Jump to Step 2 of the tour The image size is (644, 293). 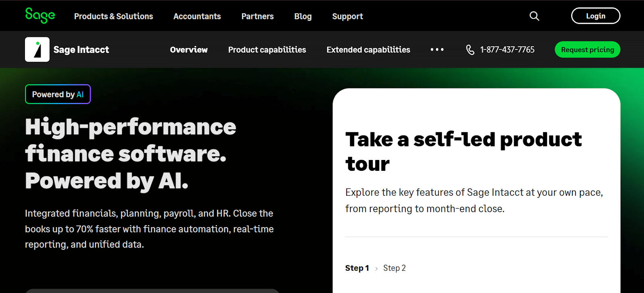[394, 268]
